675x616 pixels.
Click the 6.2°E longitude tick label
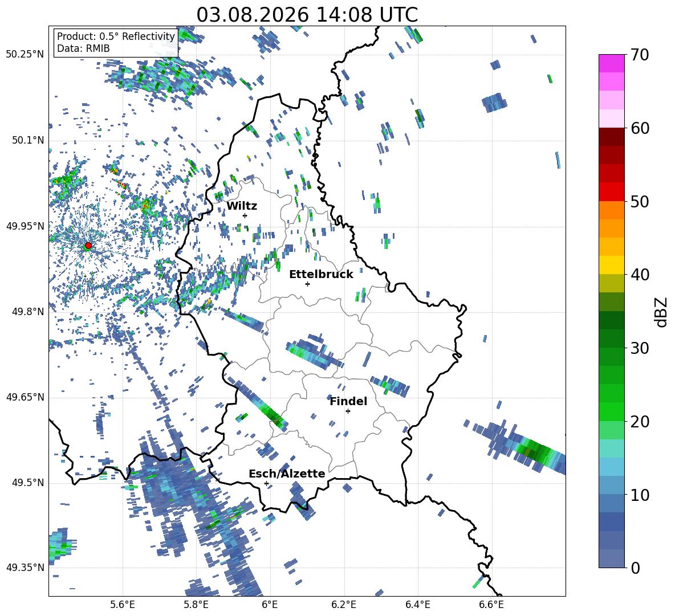344,605
